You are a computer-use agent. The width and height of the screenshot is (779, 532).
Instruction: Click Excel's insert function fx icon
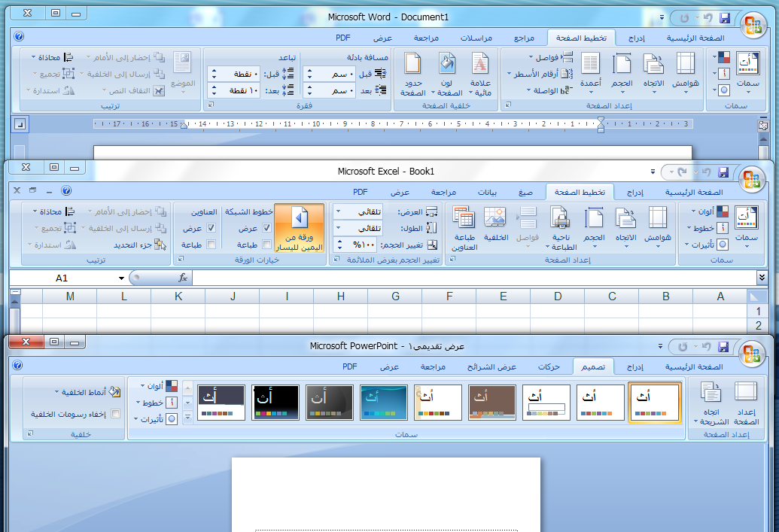[x=182, y=278]
